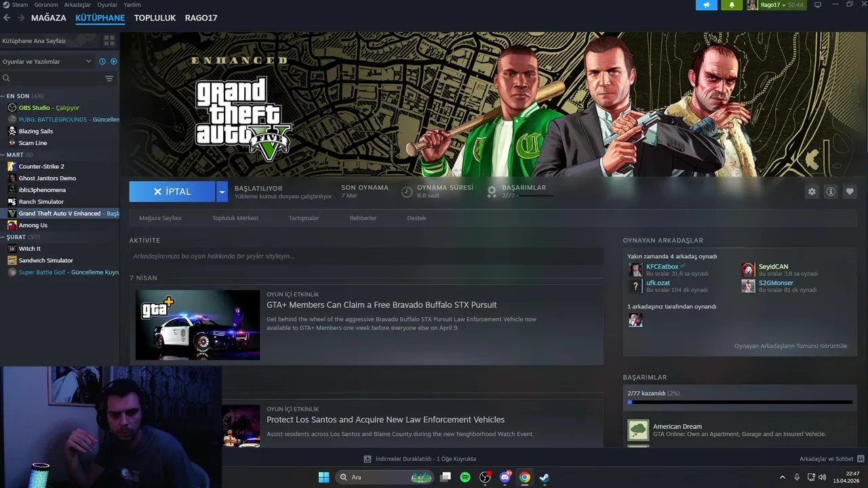868x488 pixels.
Task: Toggle the library grid view icon
Action: [108, 41]
